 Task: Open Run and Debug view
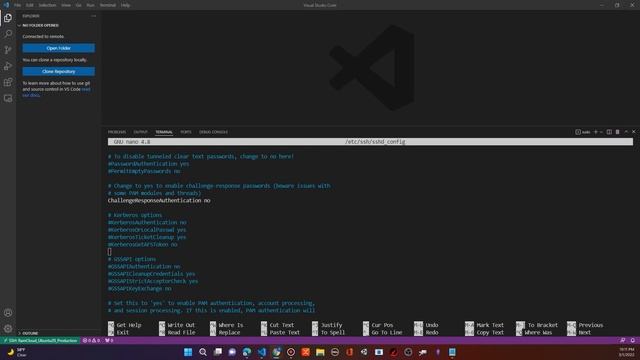click(x=8, y=66)
